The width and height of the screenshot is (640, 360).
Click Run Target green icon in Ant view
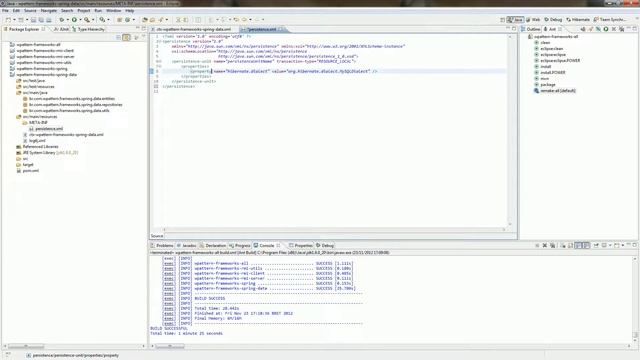point(606,29)
